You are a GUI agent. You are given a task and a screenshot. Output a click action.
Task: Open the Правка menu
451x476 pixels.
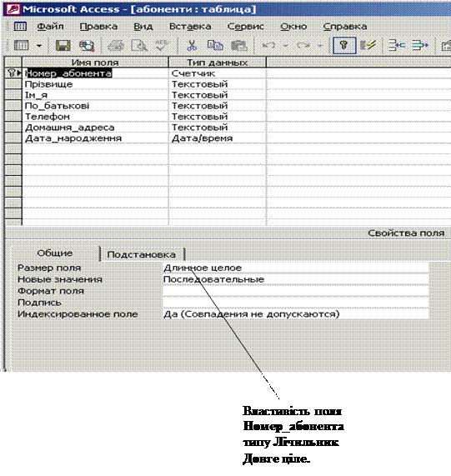[x=98, y=27]
